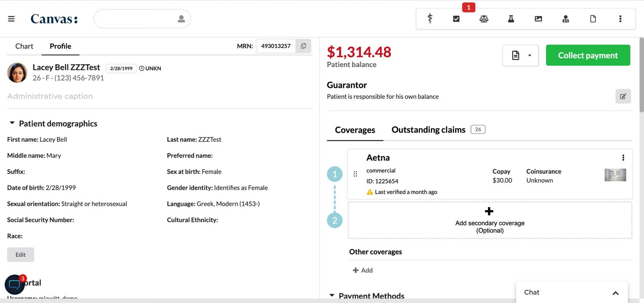The height and width of the screenshot is (303, 644).
Task: Open the imaging picture icon
Action: click(x=538, y=19)
